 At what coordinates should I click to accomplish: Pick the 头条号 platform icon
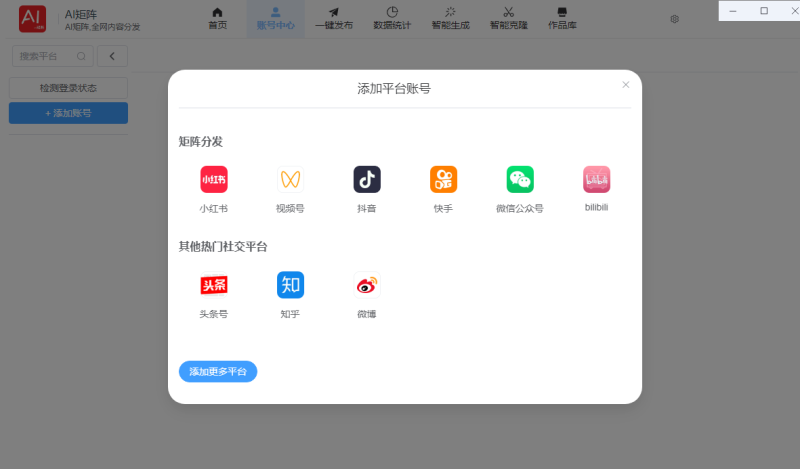(x=214, y=285)
